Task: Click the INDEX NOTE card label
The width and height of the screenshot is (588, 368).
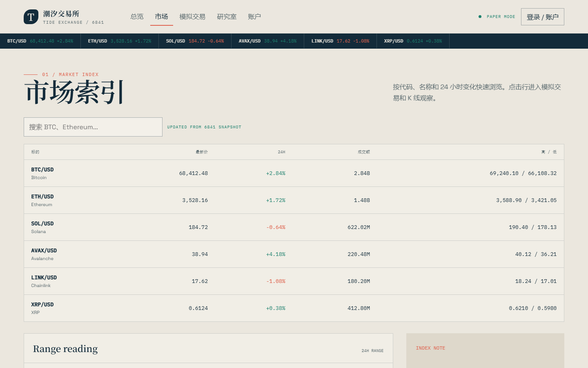Action: [430, 348]
